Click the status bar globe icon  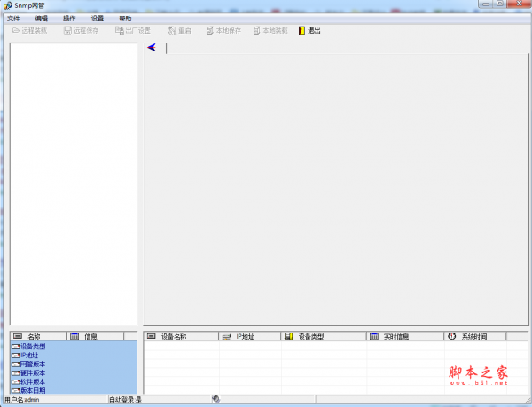[215, 399]
